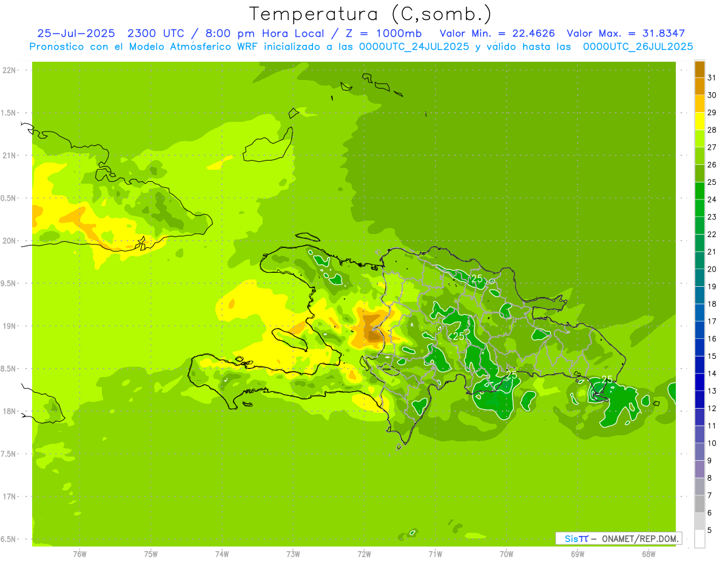Click the green swatch between 24 and 25

(699, 191)
